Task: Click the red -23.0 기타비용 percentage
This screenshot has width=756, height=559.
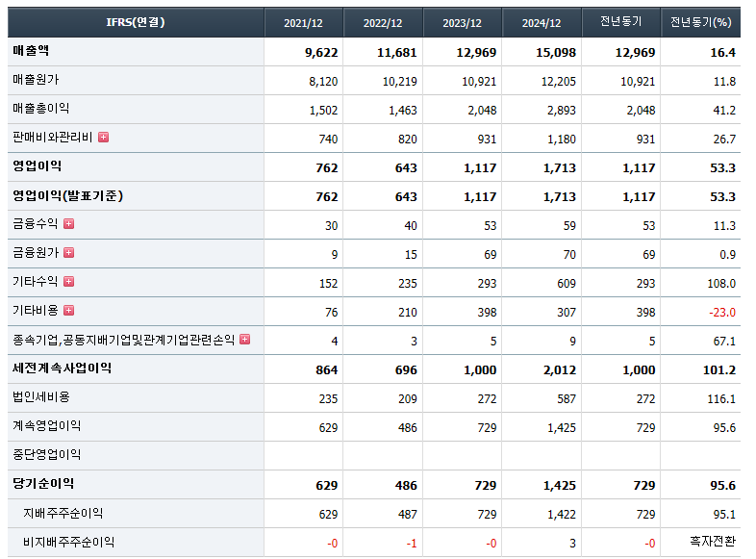Action: [722, 313]
